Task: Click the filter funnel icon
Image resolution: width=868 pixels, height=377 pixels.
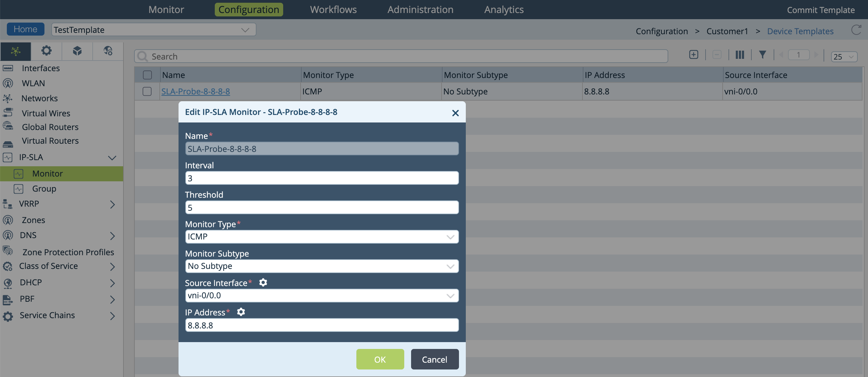Action: (x=762, y=55)
